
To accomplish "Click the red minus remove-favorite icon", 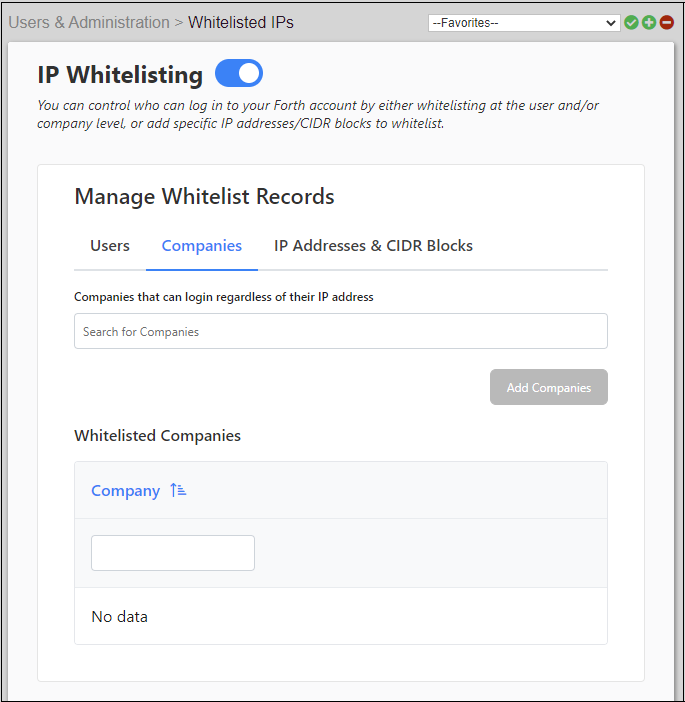I will (x=667, y=22).
